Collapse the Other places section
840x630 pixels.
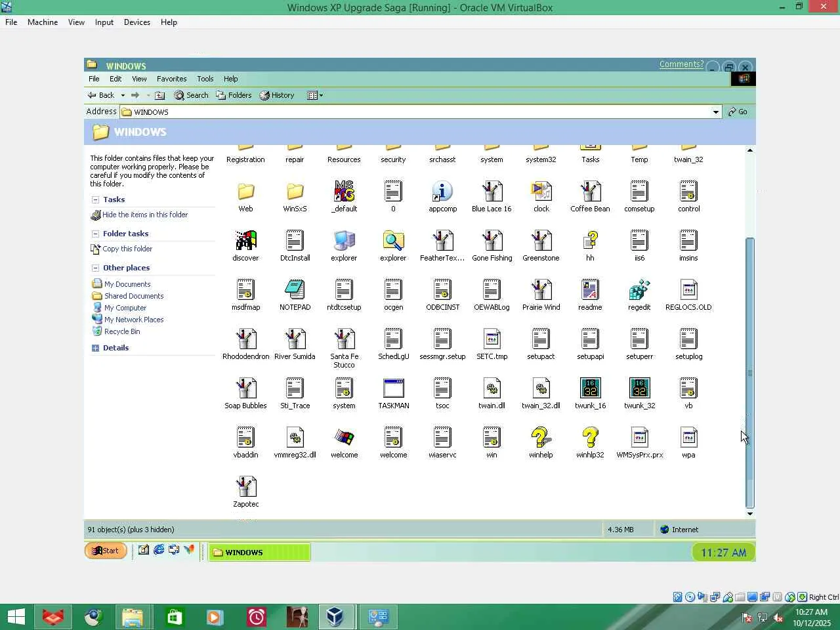(x=95, y=268)
